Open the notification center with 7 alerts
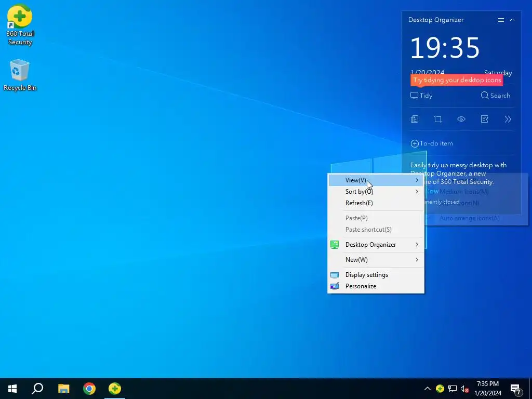The width and height of the screenshot is (532, 399). pyautogui.click(x=516, y=389)
